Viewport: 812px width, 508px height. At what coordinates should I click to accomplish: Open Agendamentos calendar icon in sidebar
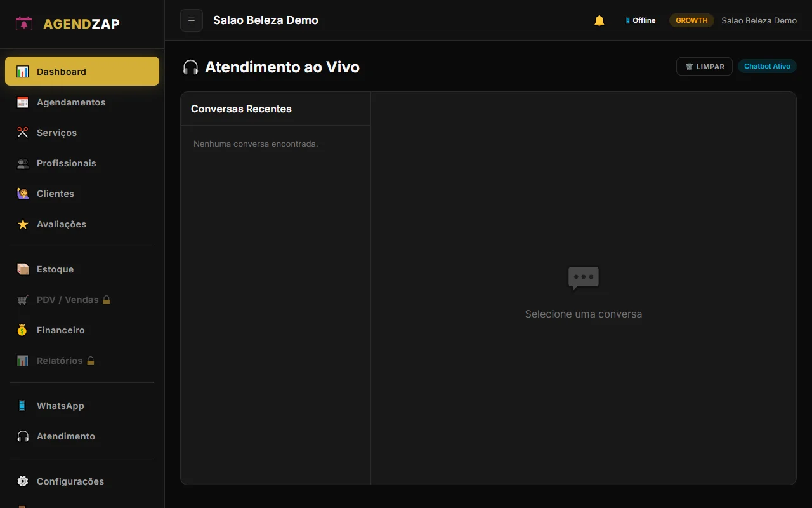(x=23, y=102)
